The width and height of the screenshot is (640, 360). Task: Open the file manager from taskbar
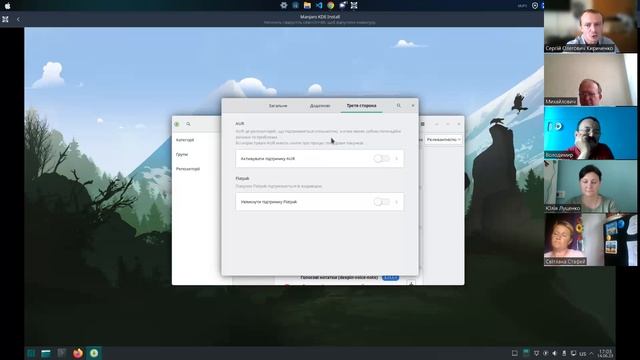click(46, 353)
